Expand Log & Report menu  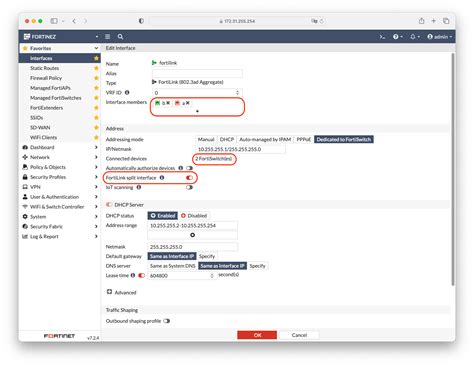(60, 236)
